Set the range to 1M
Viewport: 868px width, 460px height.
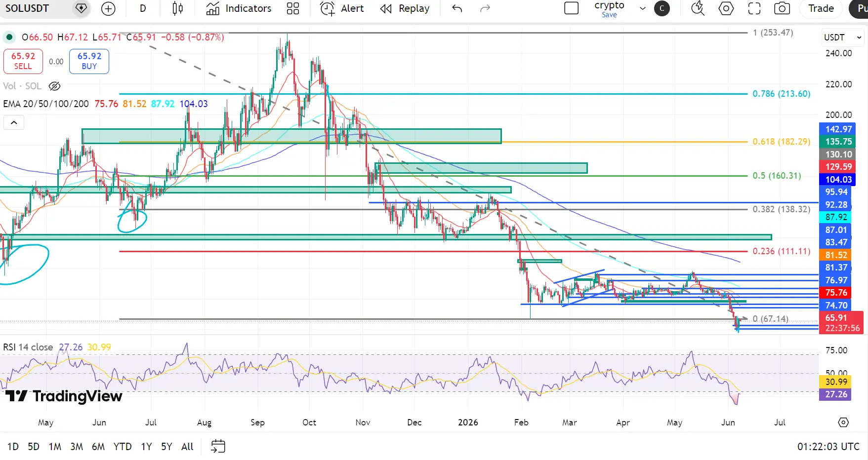click(55, 447)
